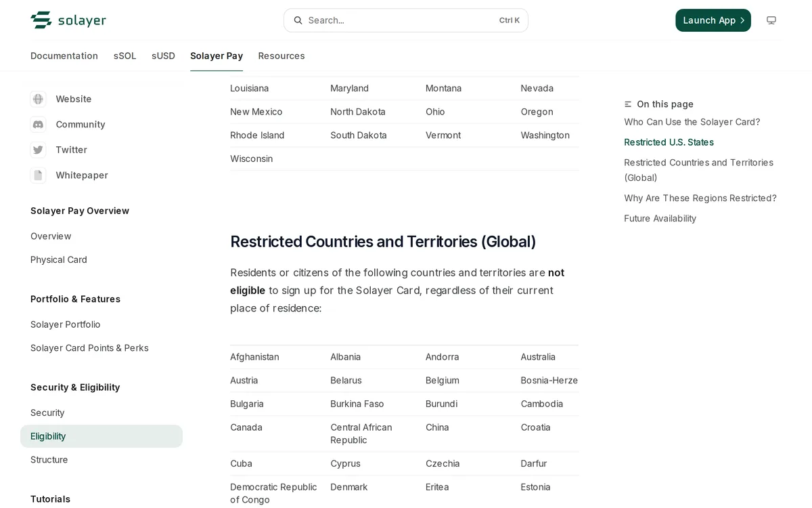Screen dimensions: 812x508
Task: Jump to Future Availability section
Action: pyautogui.click(x=660, y=219)
